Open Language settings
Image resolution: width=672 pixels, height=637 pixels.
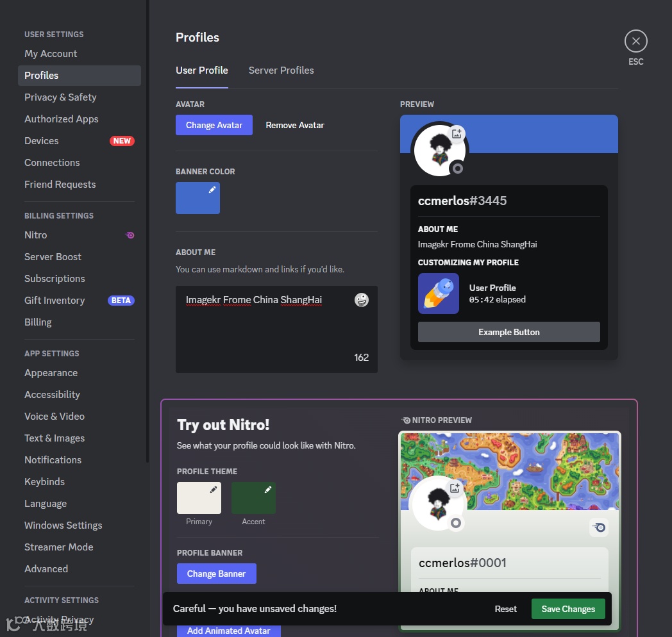coord(80,504)
